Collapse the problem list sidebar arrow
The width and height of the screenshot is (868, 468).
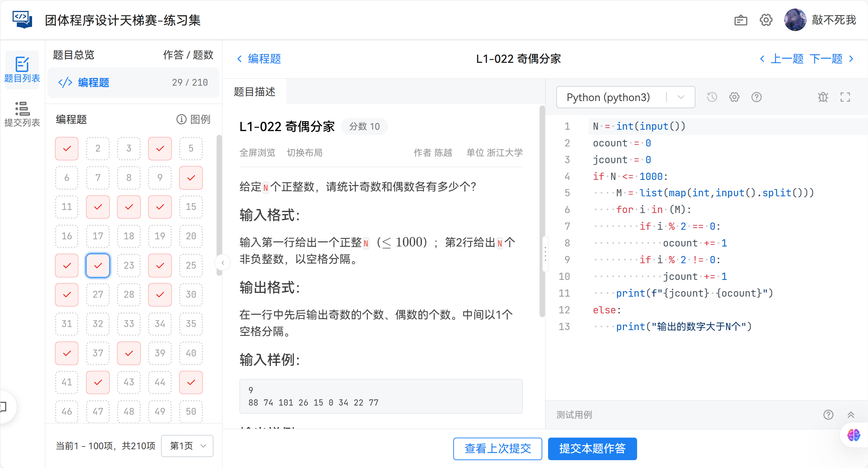pyautogui.click(x=223, y=263)
